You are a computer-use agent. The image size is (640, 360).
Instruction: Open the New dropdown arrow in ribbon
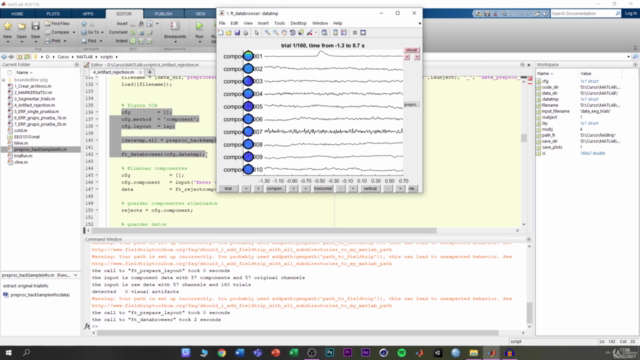(x=7, y=42)
